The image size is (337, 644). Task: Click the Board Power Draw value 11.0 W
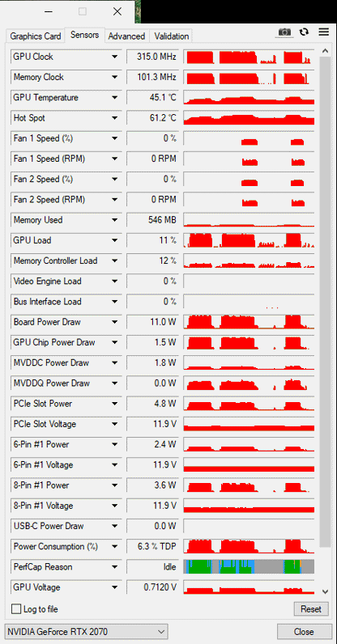coord(152,322)
